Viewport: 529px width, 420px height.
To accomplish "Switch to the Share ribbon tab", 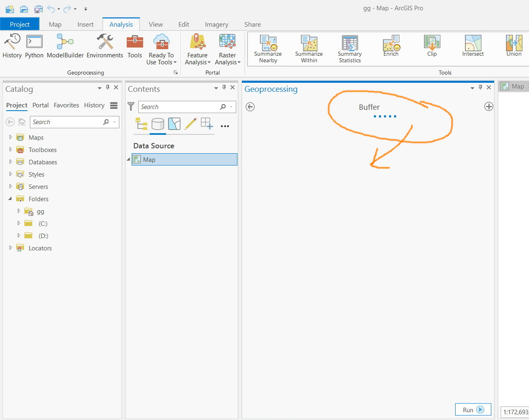I will (x=253, y=24).
